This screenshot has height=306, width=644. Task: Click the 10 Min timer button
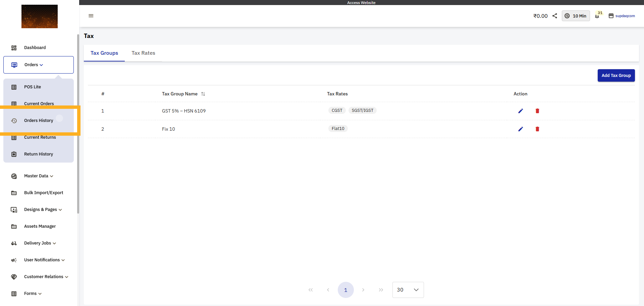click(x=576, y=16)
